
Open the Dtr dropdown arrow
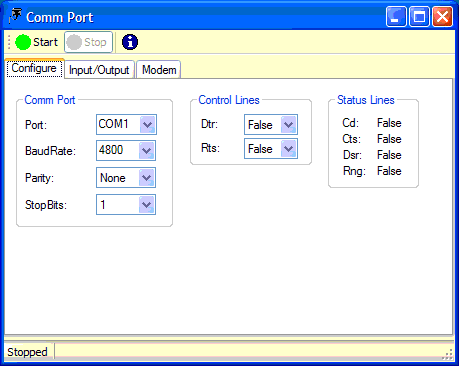[x=289, y=125]
